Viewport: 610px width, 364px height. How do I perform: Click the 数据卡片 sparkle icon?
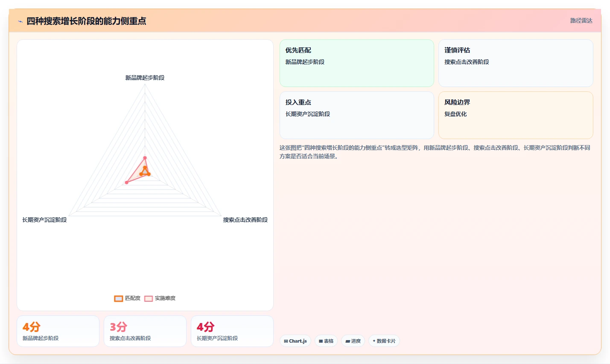click(374, 341)
